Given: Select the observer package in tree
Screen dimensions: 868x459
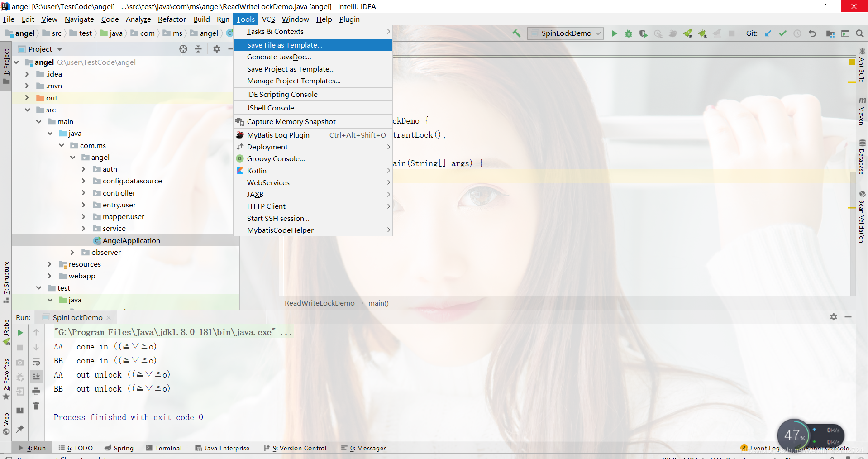Looking at the screenshot, I should (x=106, y=252).
